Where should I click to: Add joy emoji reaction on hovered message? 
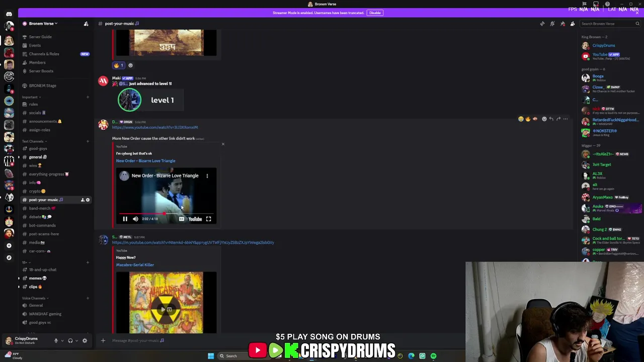tap(521, 119)
